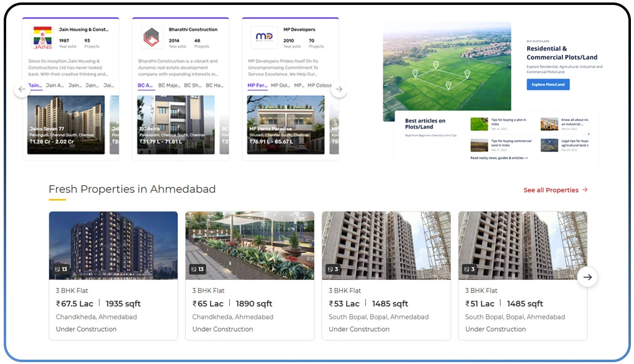
Task: Open Read realty news, guides & articles
Action: [x=498, y=158]
